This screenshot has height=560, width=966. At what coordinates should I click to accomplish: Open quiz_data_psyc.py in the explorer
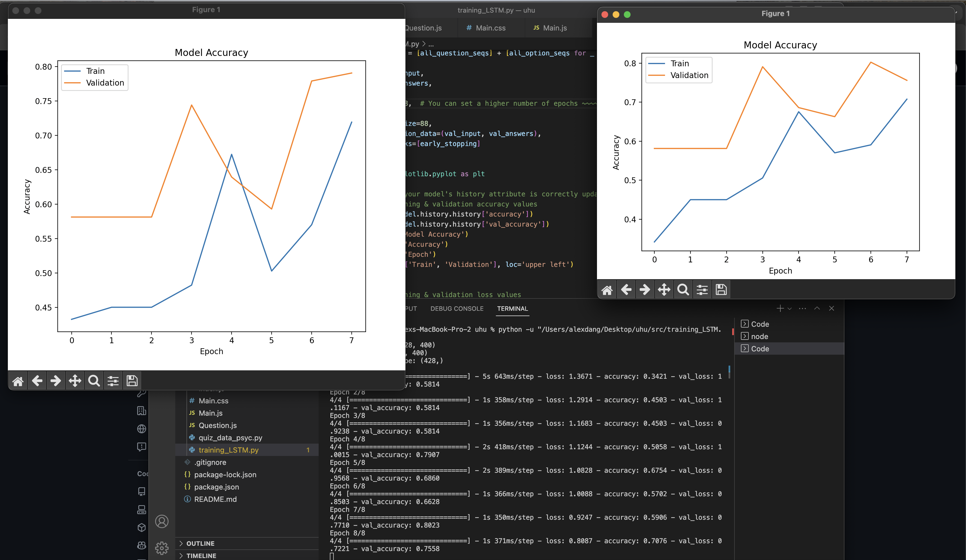pyautogui.click(x=230, y=437)
